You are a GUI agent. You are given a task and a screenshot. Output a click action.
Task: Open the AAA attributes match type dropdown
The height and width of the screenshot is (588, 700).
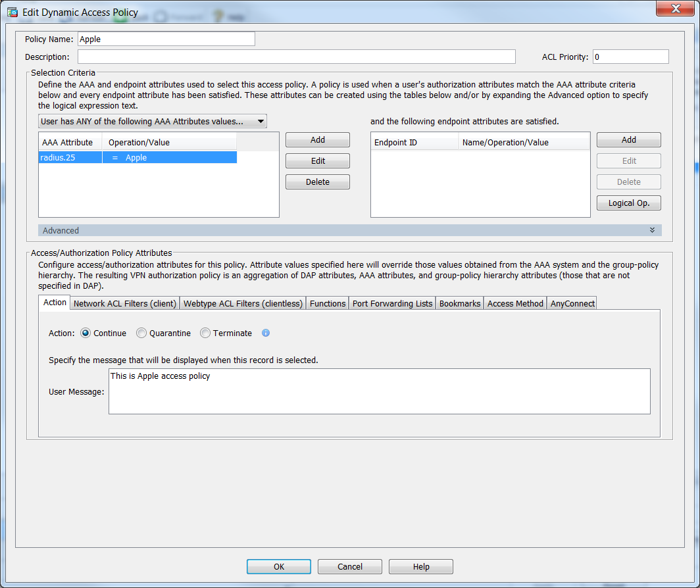pos(153,121)
